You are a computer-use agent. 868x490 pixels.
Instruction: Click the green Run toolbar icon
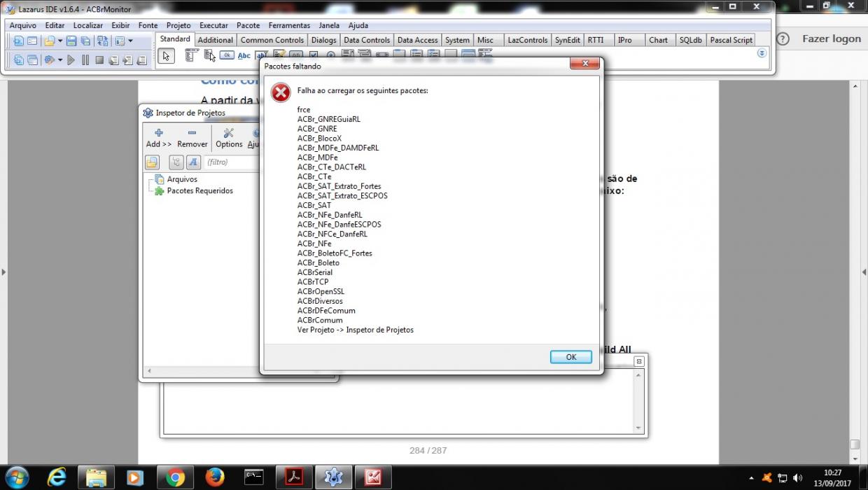coord(71,60)
